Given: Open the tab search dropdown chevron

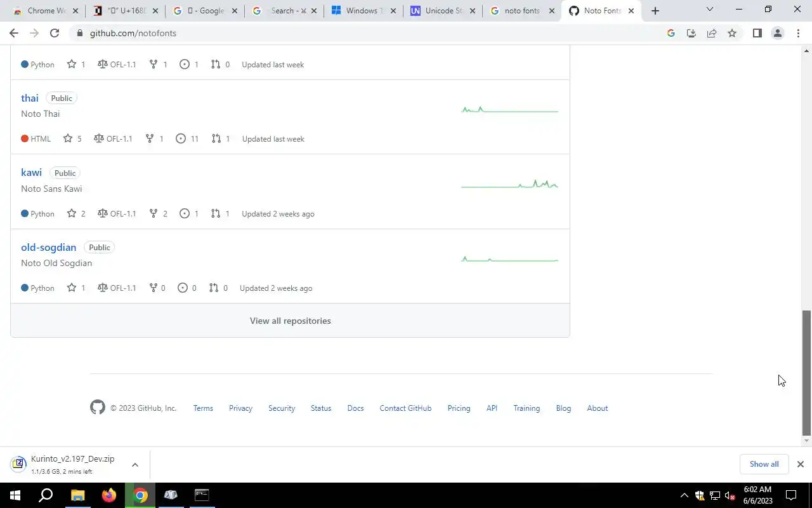Looking at the screenshot, I should [x=710, y=10].
